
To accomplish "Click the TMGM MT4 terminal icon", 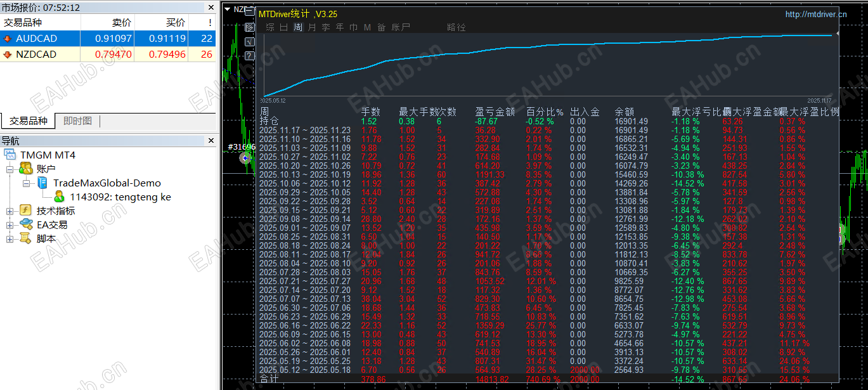I will click(x=10, y=155).
